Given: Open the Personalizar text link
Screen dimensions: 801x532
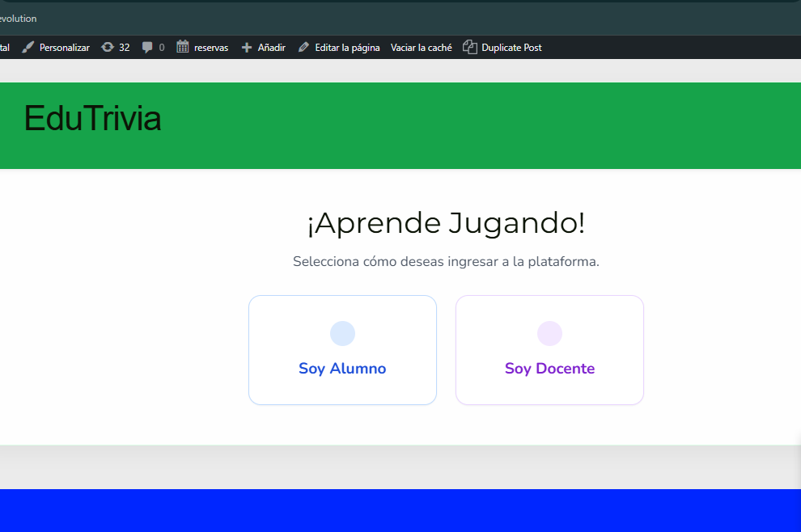Looking at the screenshot, I should point(65,48).
